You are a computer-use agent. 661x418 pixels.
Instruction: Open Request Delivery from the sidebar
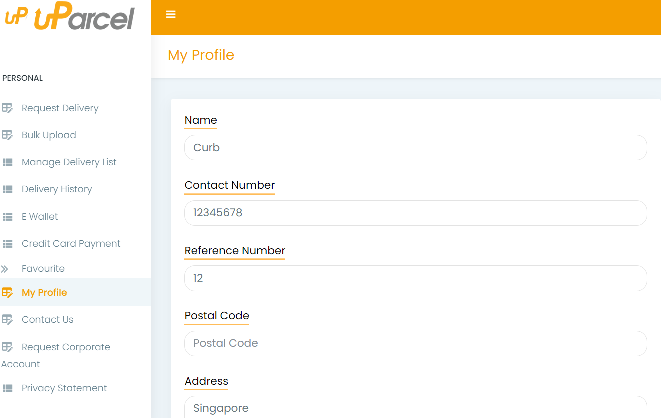coord(60,108)
